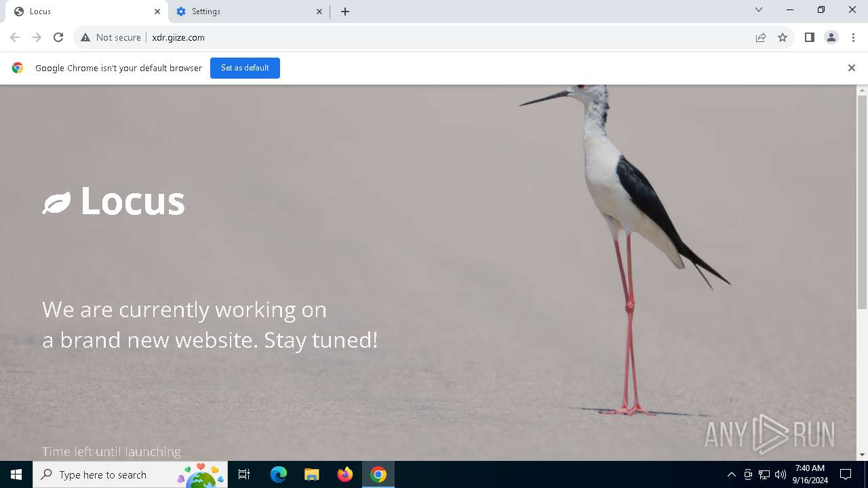The height and width of the screenshot is (488, 868).
Task: Open File Explorer from the taskbar
Action: (x=312, y=474)
